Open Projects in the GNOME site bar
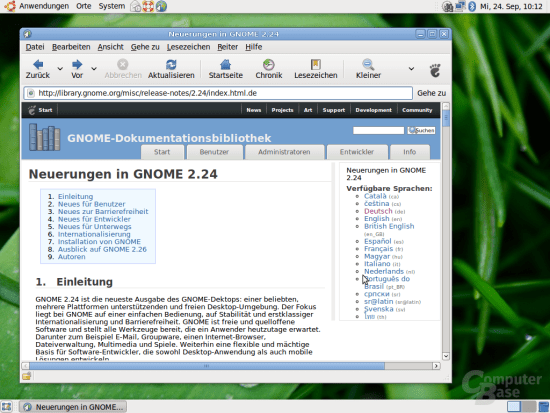Viewport: 550px width, 413px height. 282,110
